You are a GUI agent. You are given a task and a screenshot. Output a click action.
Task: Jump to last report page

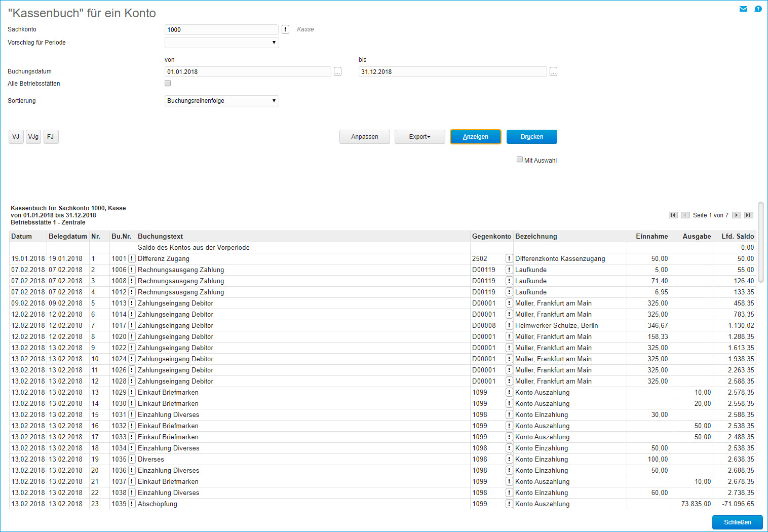tap(748, 215)
